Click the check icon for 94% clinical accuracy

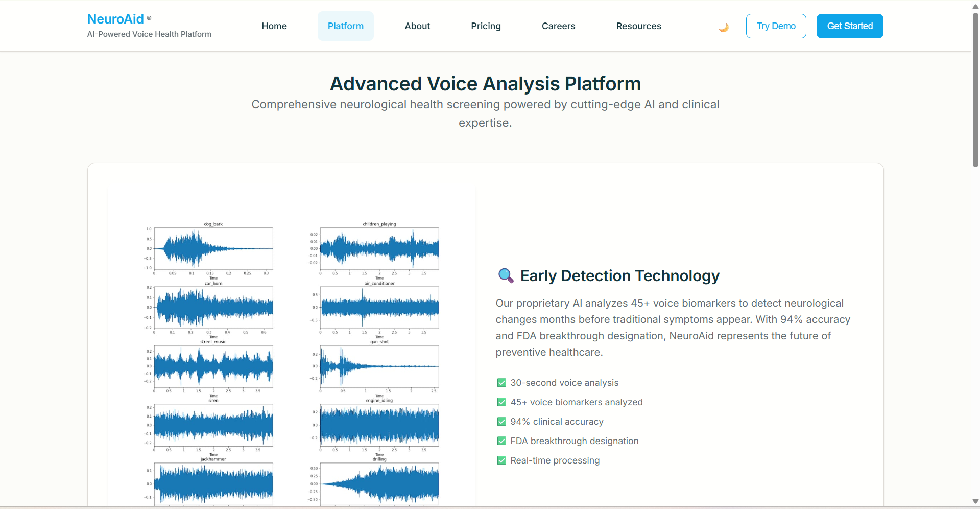pyautogui.click(x=501, y=422)
